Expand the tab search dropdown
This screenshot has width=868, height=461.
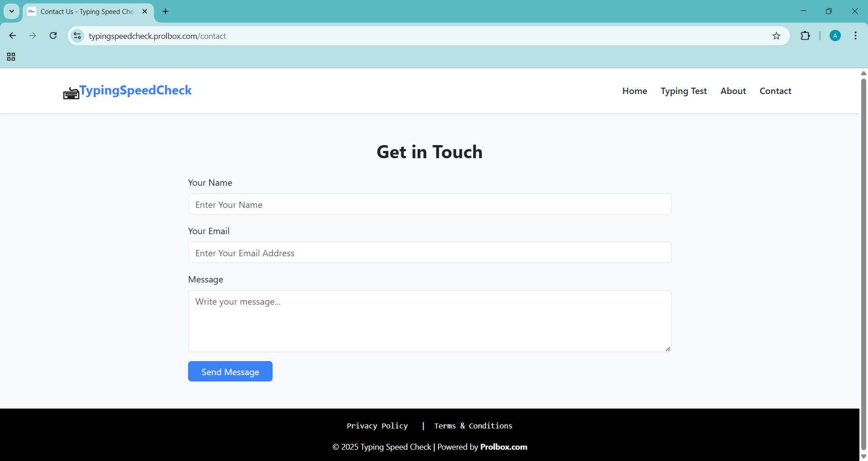pyautogui.click(x=12, y=11)
